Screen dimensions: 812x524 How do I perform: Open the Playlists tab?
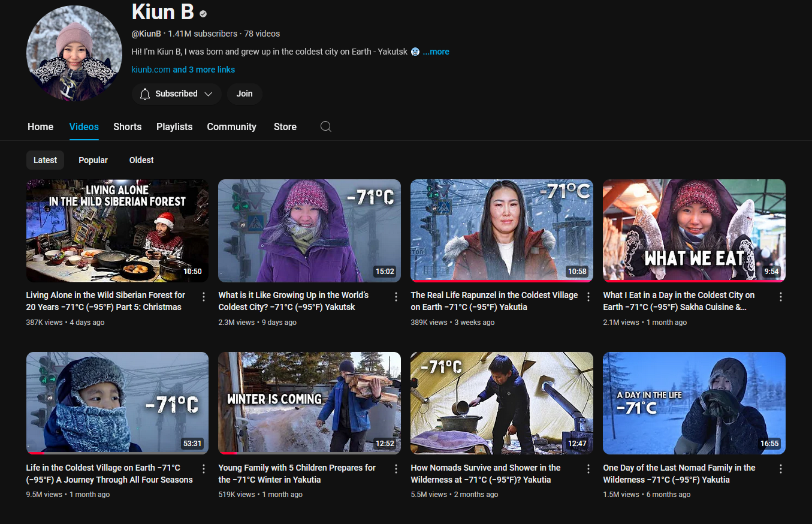[174, 127]
